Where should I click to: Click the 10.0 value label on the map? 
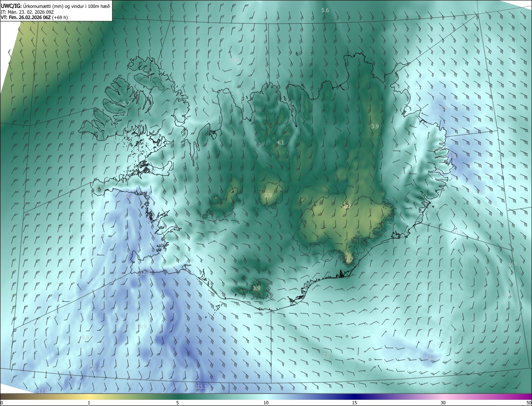click(x=457, y=232)
